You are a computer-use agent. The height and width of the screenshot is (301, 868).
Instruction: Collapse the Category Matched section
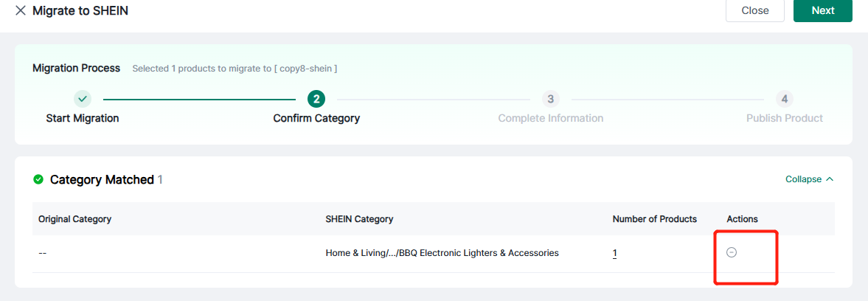(809, 179)
